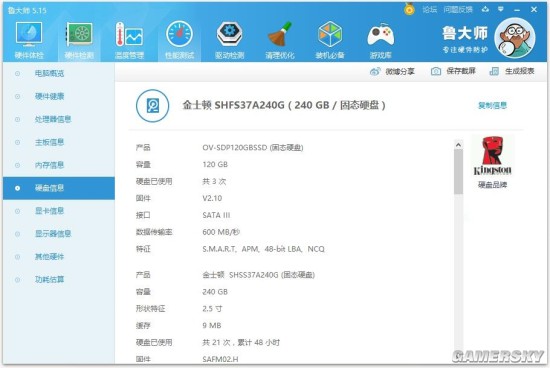Click scrollbar up arrow in disk list
The width and height of the screenshot is (550, 368).
pyautogui.click(x=458, y=145)
